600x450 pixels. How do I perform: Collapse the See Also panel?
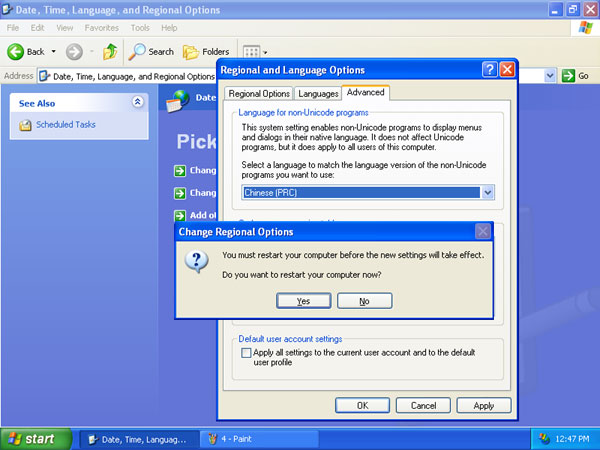[x=137, y=102]
